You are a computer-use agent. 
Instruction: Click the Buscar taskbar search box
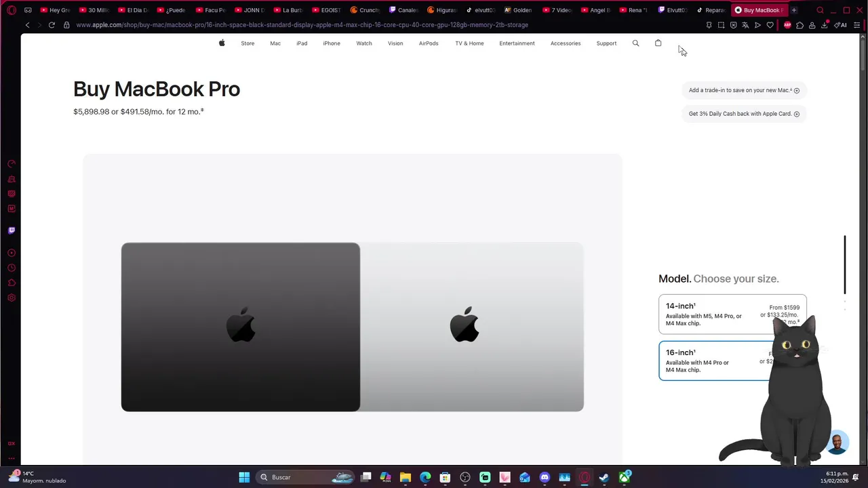[305, 477]
